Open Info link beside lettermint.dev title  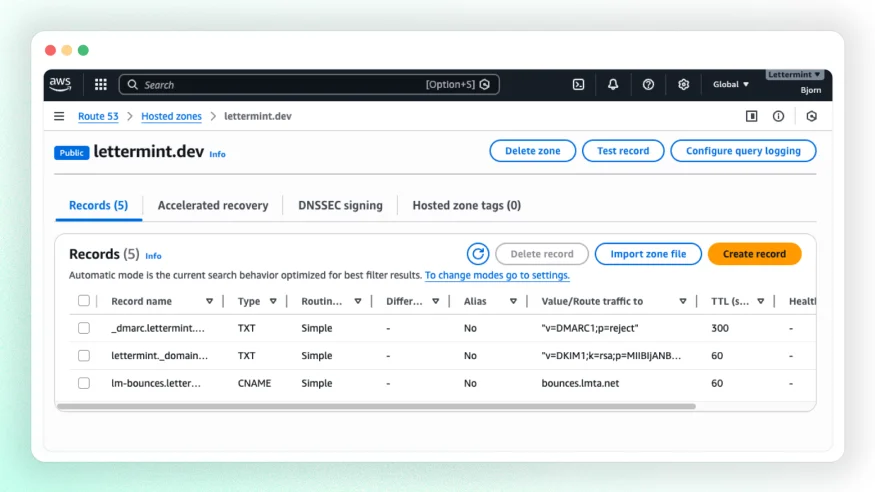218,154
